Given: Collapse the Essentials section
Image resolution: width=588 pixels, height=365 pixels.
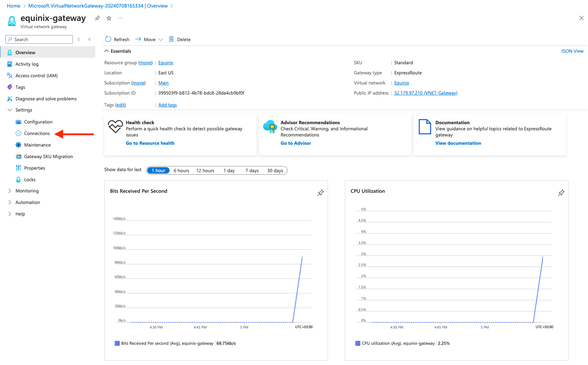Looking at the screenshot, I should pos(107,51).
